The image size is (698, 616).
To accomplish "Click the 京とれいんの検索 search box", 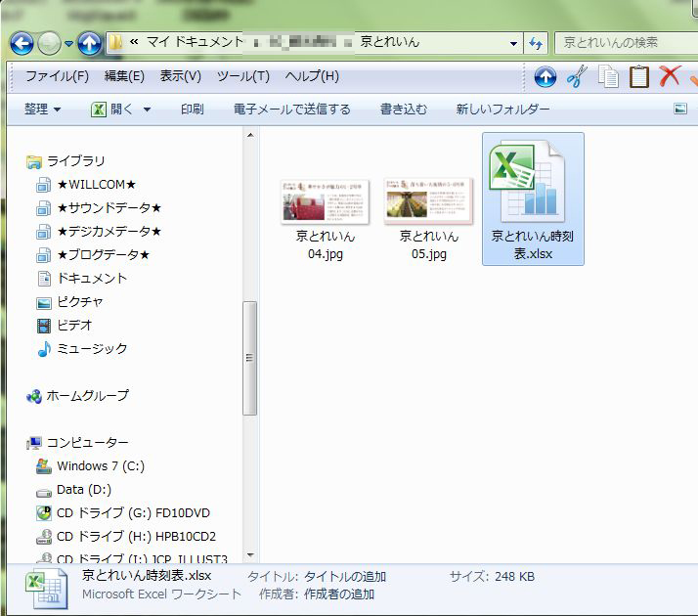I will click(626, 43).
